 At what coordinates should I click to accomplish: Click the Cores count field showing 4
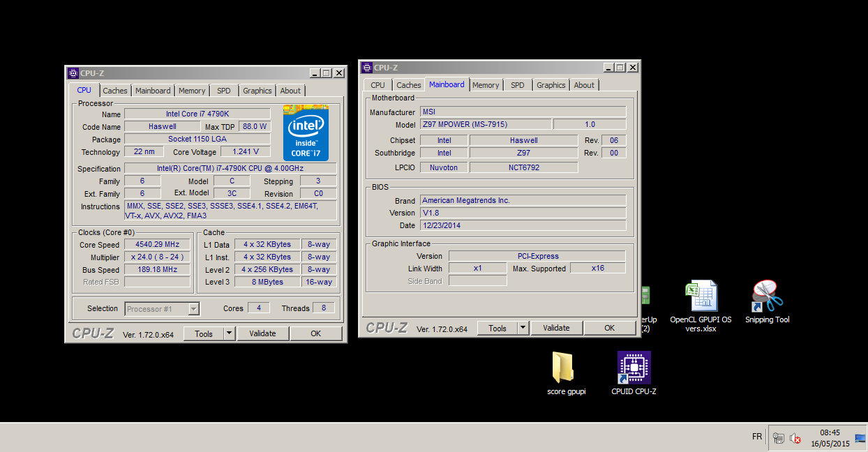(258, 308)
